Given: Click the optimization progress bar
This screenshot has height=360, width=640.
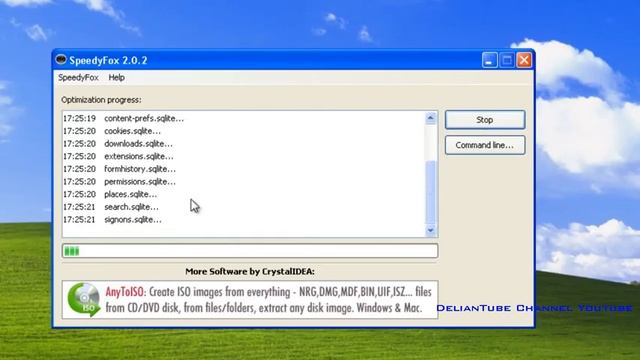Looking at the screenshot, I should [250, 251].
